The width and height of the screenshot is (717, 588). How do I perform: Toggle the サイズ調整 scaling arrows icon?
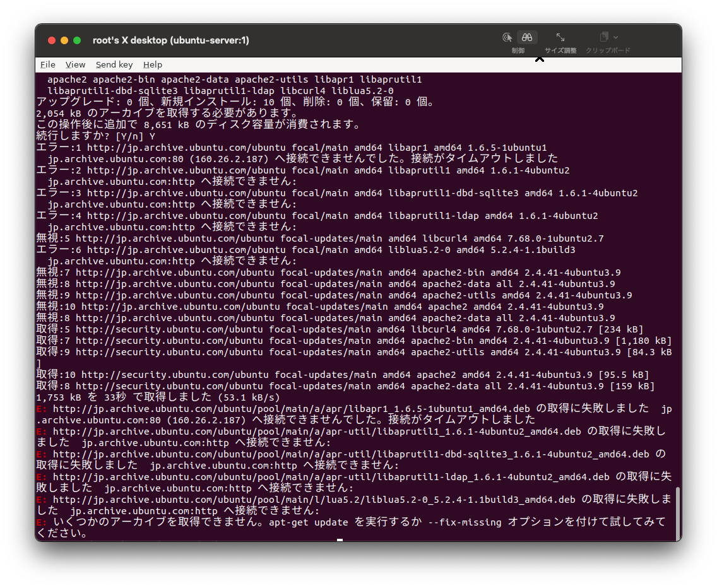point(560,37)
